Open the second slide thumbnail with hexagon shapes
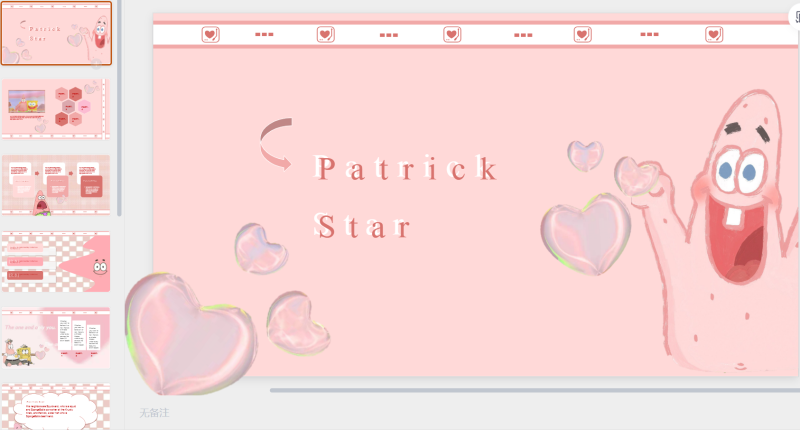Viewport: 800px width, 430px height. 56,109
